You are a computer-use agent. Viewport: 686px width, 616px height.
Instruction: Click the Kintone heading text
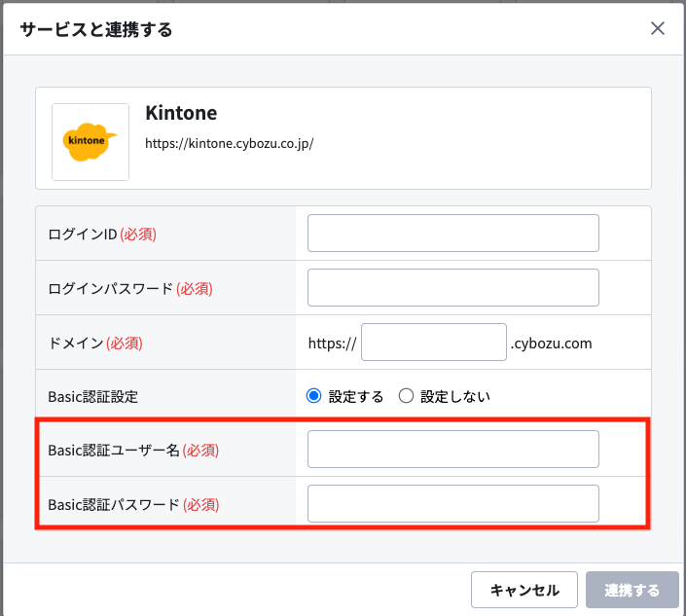coord(181,113)
